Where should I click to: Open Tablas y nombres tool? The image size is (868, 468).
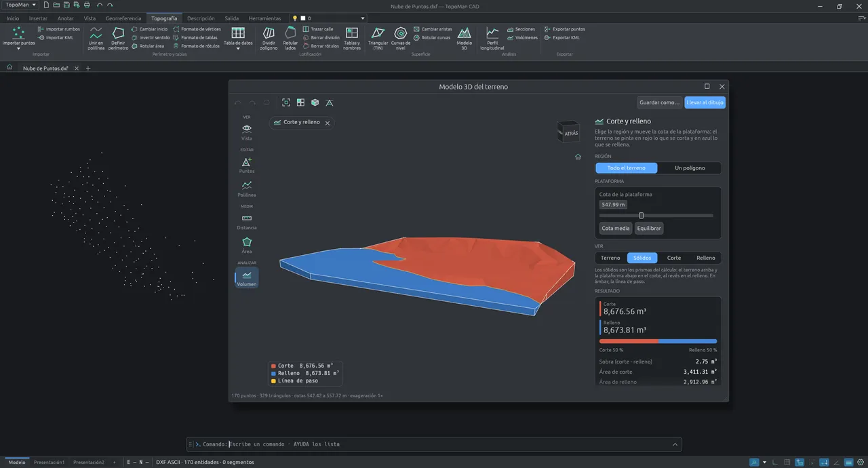pos(352,39)
